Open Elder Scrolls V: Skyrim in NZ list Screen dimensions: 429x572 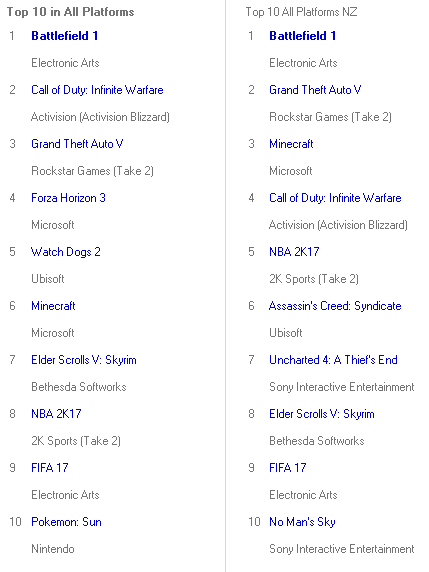(322, 414)
